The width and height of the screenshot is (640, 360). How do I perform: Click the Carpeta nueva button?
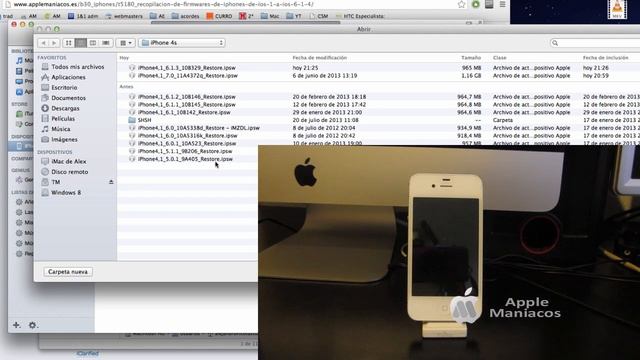68,272
